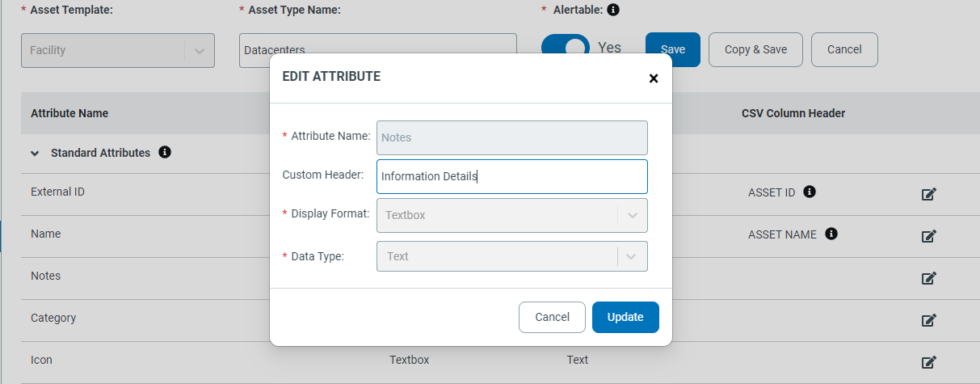Image resolution: width=980 pixels, height=384 pixels.
Task: Click the Copy & Save button
Action: coord(755,49)
